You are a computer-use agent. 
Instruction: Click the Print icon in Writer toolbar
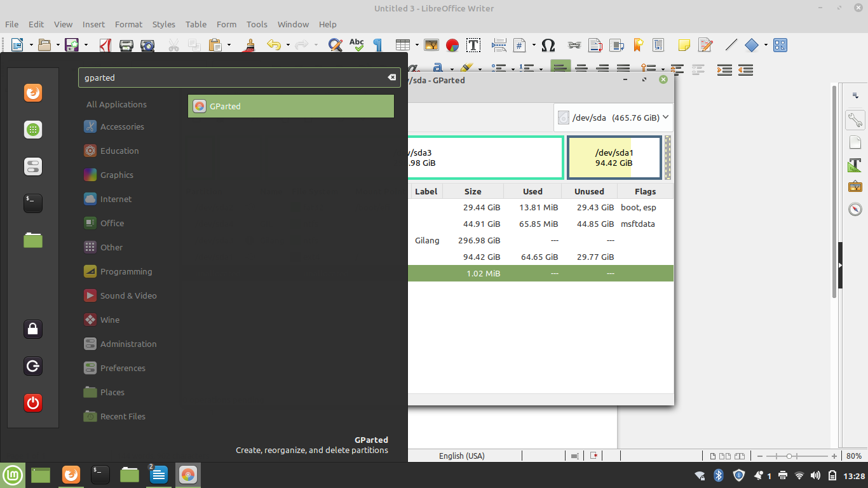tap(126, 45)
